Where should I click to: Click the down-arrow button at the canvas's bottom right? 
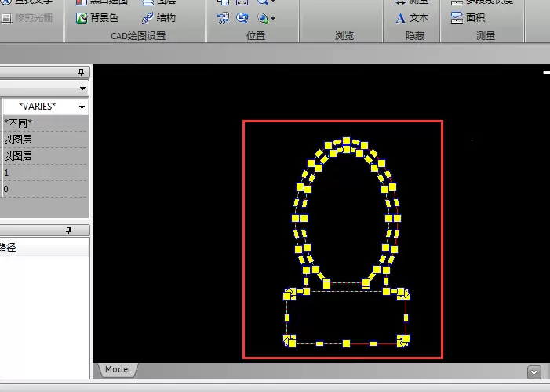(x=534, y=372)
